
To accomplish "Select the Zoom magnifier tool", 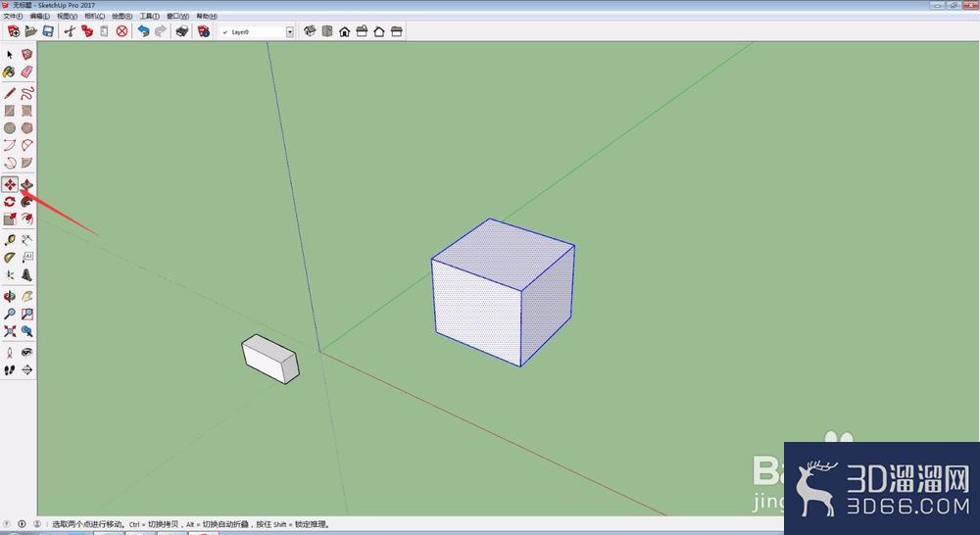I will pos(10,314).
